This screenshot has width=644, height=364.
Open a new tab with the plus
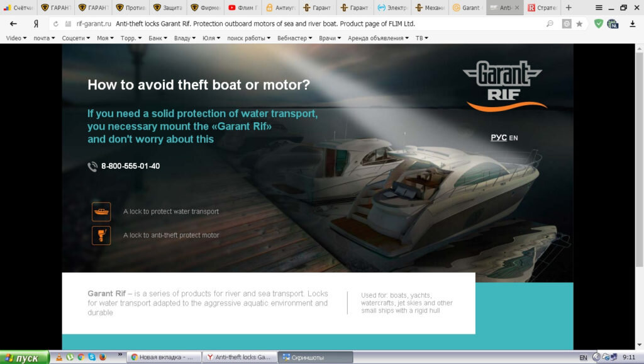[569, 8]
